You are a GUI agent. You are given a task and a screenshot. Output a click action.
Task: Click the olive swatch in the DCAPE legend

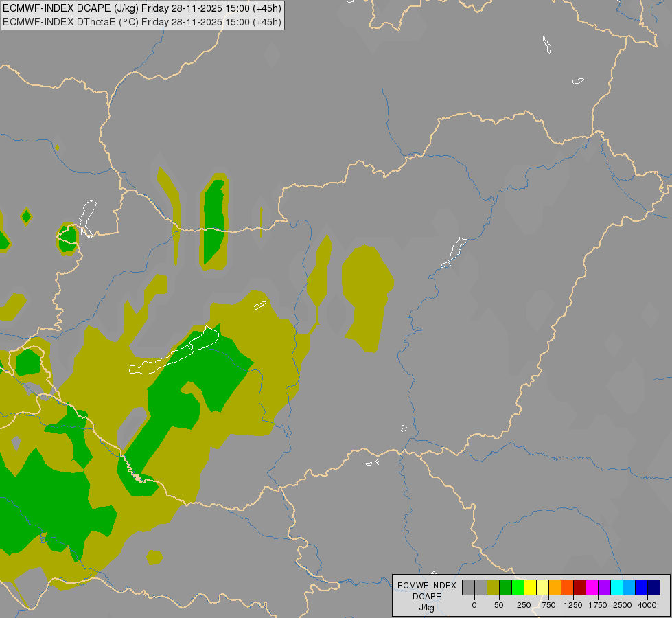click(494, 587)
